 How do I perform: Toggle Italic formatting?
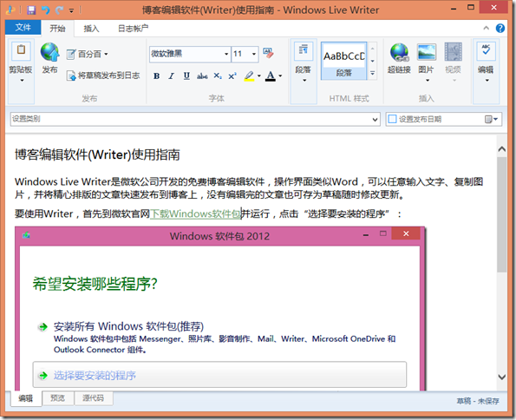(x=171, y=76)
